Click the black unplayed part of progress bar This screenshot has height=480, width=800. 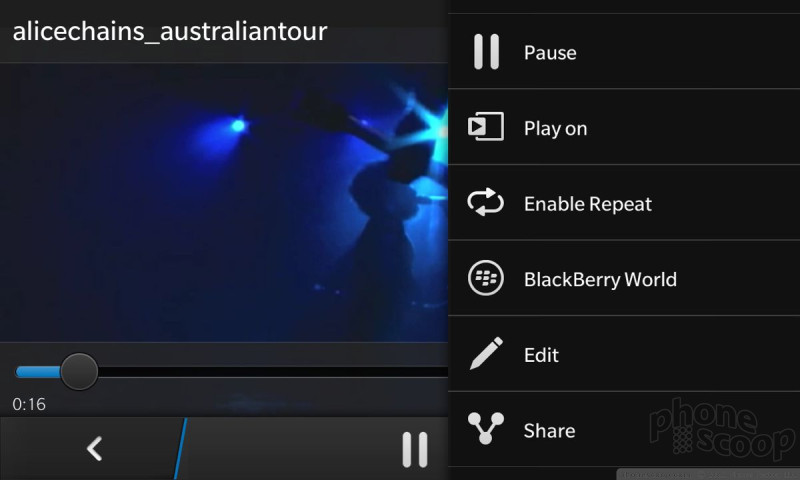coord(273,372)
